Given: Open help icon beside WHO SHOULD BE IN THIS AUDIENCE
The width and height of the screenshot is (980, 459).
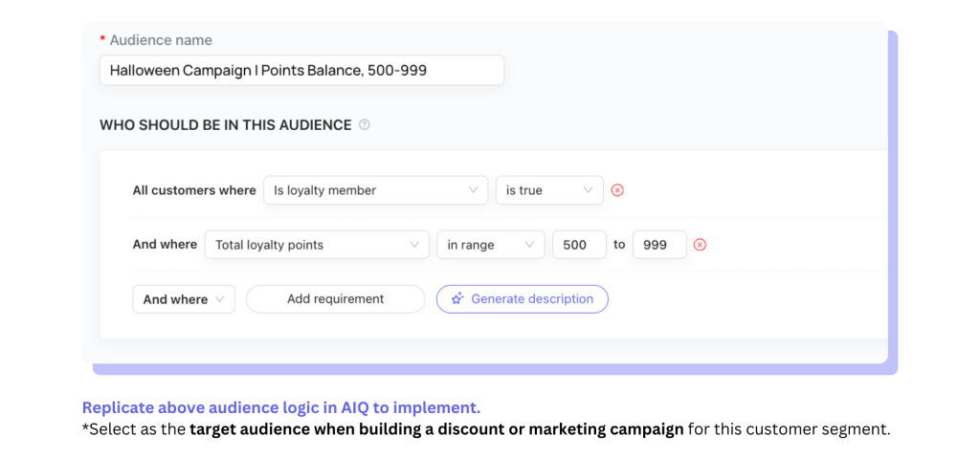Looking at the screenshot, I should [365, 125].
